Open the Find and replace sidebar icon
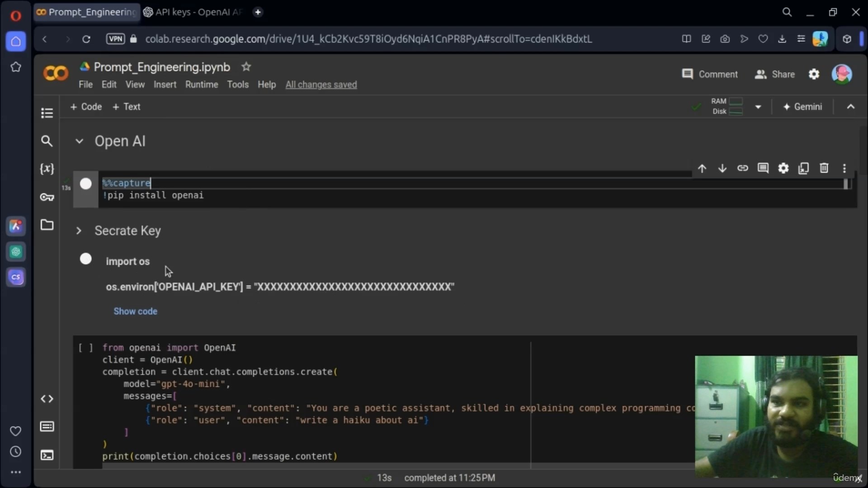Viewport: 868px width, 488px height. [47, 141]
